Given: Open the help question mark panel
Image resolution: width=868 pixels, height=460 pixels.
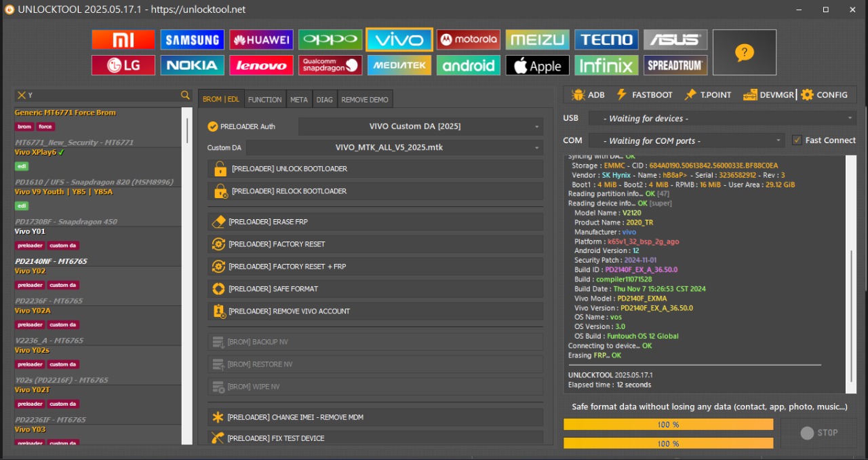Looking at the screenshot, I should 745,52.
